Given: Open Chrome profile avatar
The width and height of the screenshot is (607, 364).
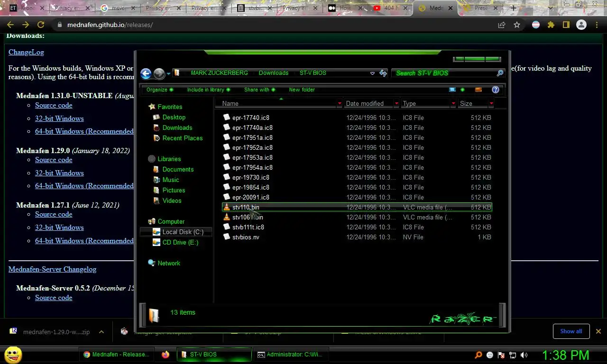Looking at the screenshot, I should [581, 25].
